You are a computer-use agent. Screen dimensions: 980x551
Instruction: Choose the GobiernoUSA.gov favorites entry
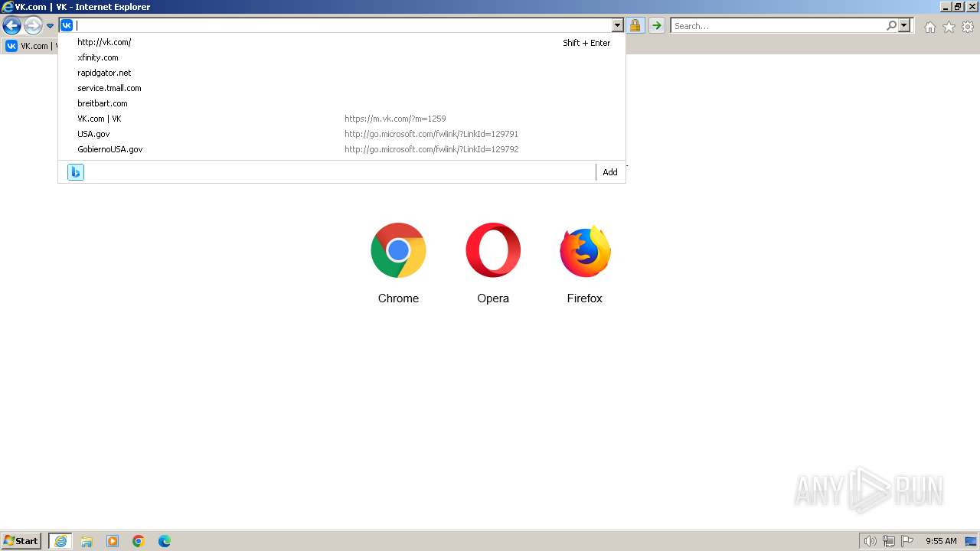341,149
